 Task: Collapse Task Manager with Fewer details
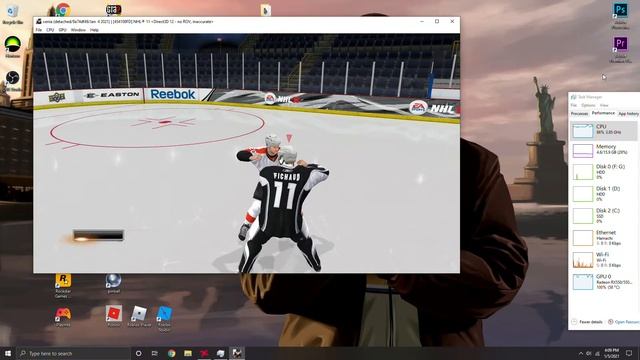588,322
